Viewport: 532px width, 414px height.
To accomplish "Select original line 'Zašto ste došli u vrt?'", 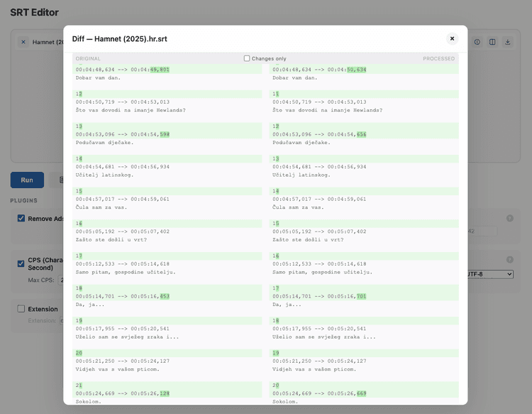I will 111,240.
